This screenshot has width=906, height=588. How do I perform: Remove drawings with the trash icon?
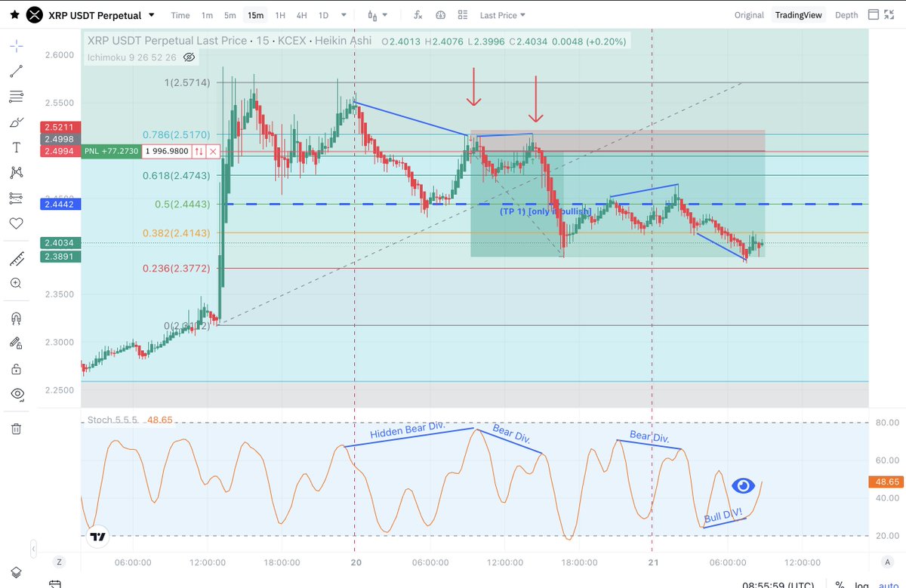click(x=16, y=429)
